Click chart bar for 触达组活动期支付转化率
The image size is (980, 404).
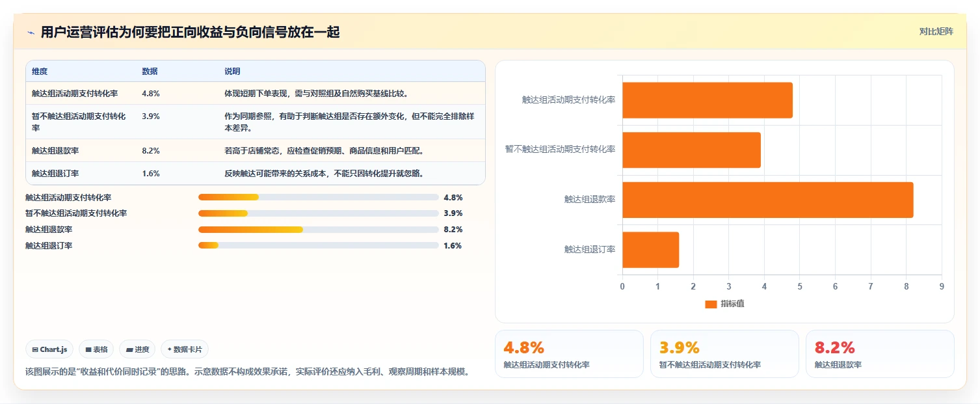708,100
